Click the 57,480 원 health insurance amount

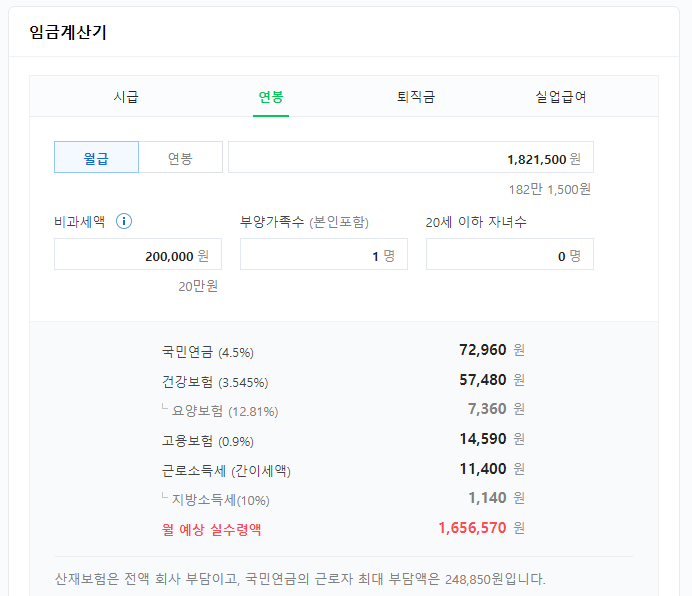coord(492,380)
